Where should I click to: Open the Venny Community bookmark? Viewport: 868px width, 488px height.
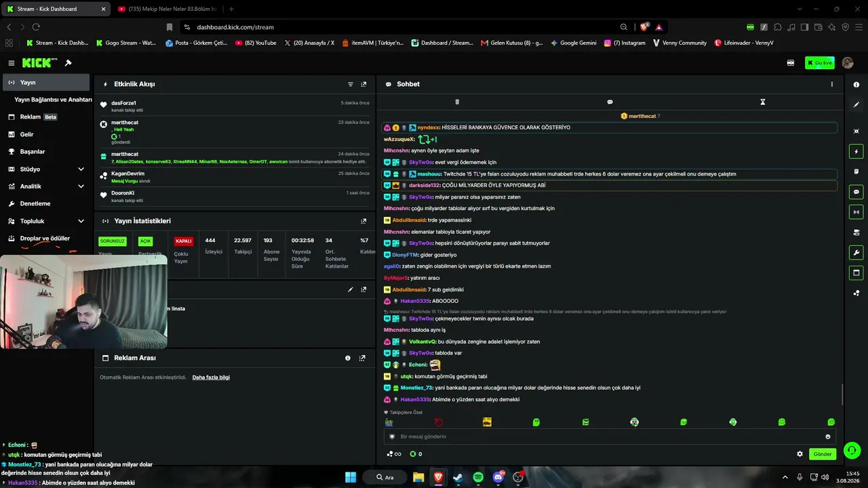click(679, 43)
